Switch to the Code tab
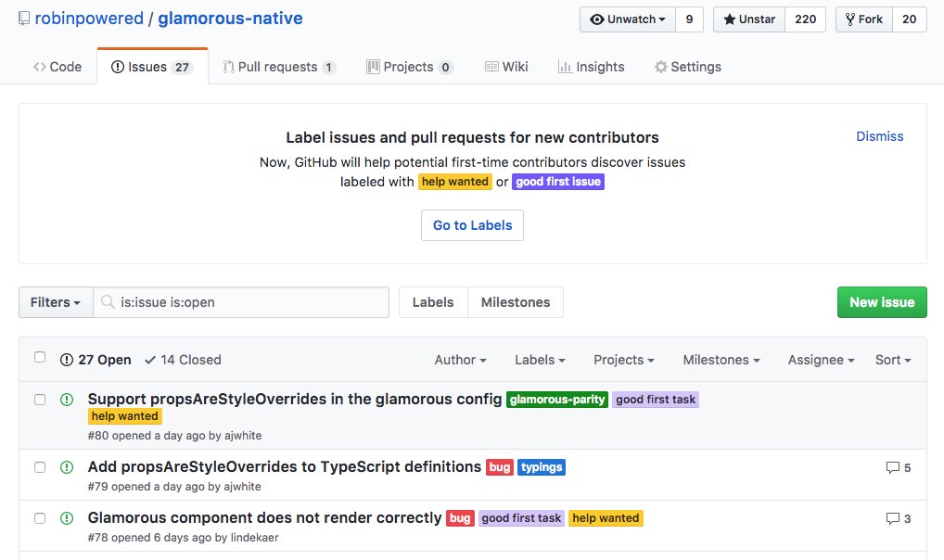Screen dimensions: 944x560 (x=57, y=67)
